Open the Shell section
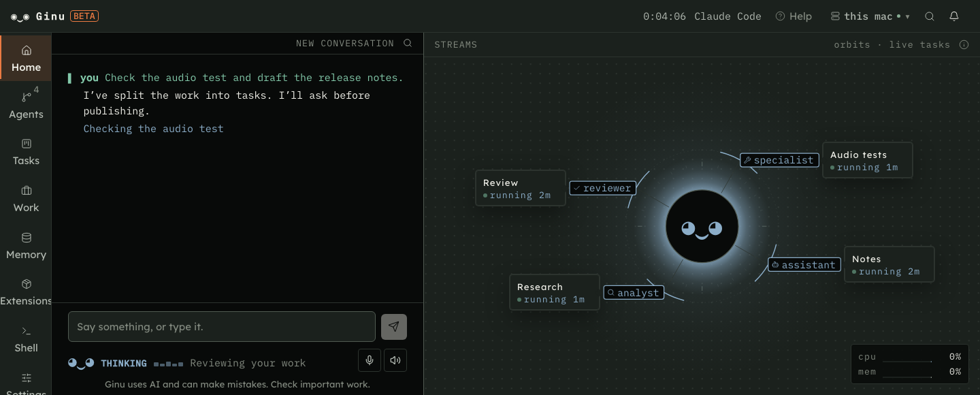 tap(26, 339)
